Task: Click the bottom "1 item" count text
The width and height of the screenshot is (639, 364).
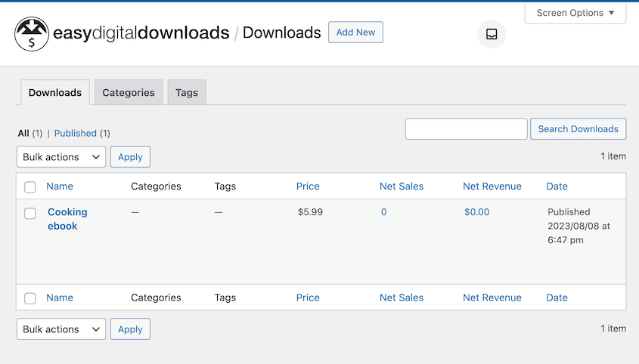Action: coord(613,329)
